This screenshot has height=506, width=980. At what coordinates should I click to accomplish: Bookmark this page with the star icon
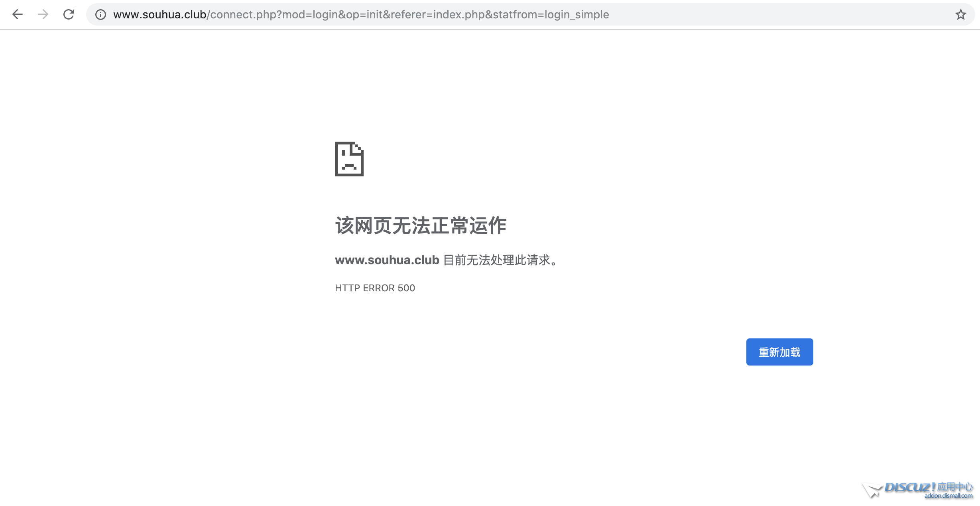point(960,15)
